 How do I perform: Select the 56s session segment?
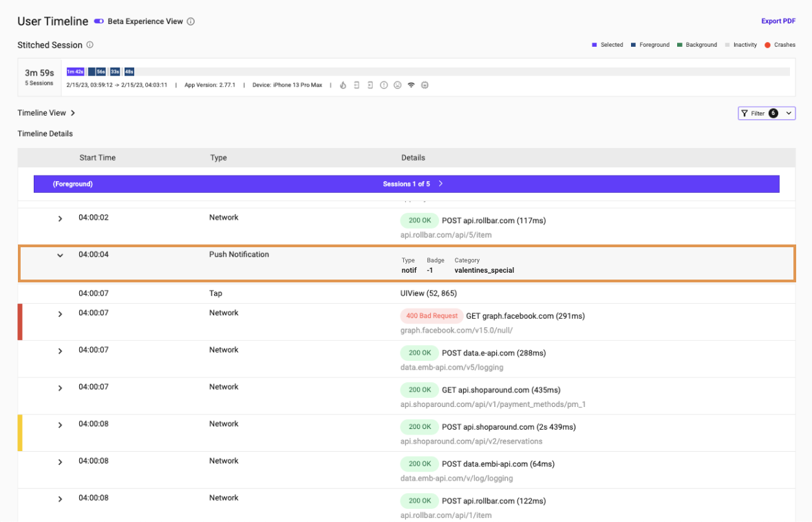(x=100, y=72)
